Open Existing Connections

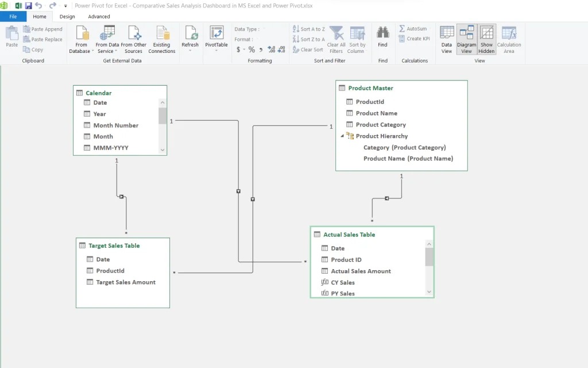point(162,40)
